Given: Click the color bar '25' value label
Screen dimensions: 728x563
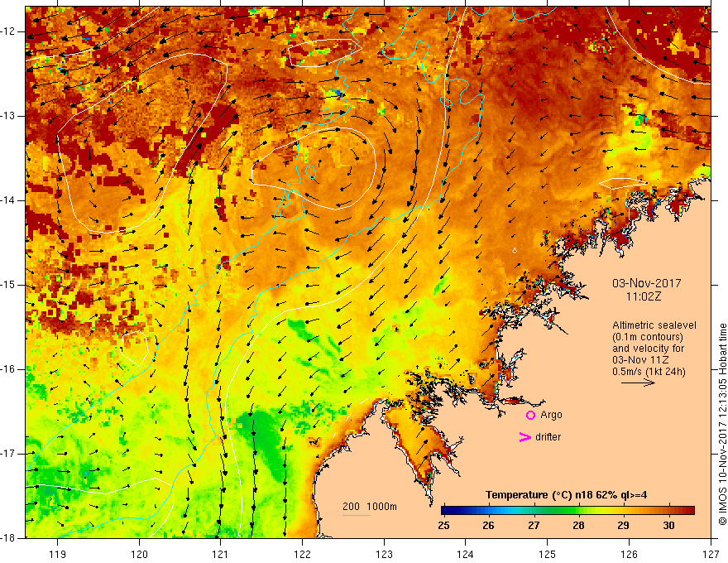Looking at the screenshot, I should coord(444,525).
